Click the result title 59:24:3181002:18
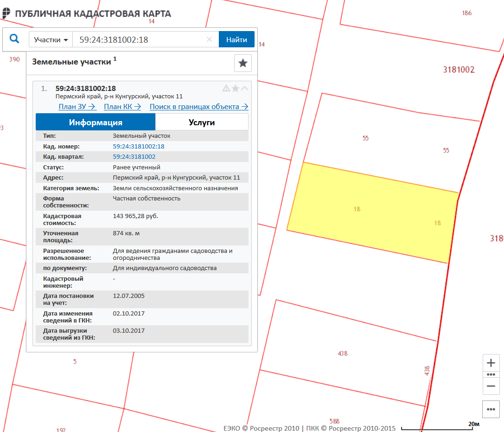 (85, 89)
